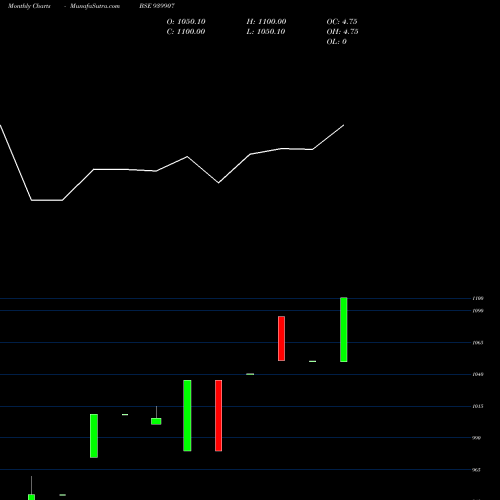Click the red candle crossing the 1015 line
The height and width of the screenshot is (500, 500).
(218, 416)
